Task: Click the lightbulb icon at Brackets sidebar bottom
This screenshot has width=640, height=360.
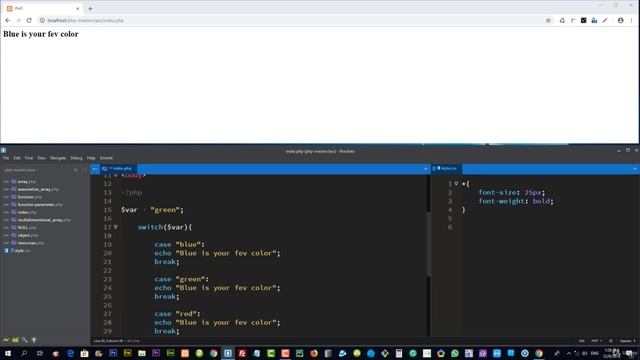Action: [34, 340]
